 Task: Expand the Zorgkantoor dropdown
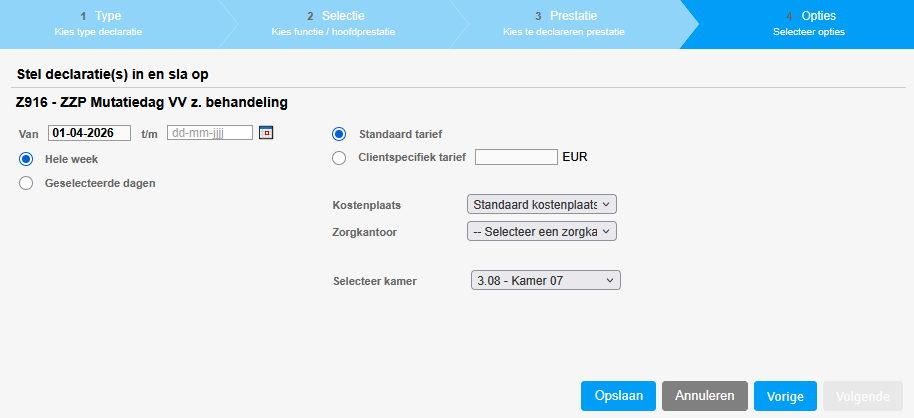[x=542, y=231]
